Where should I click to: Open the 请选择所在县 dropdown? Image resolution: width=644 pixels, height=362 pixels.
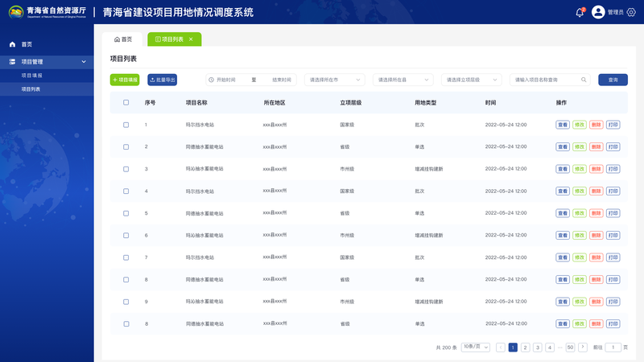[403, 80]
